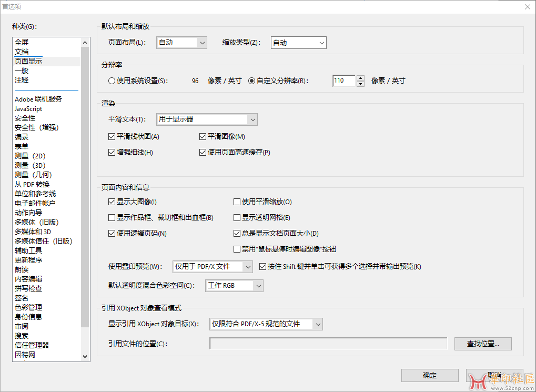Disable the 平滑线状图 checkbox
The width and height of the screenshot is (536, 392).
click(112, 137)
